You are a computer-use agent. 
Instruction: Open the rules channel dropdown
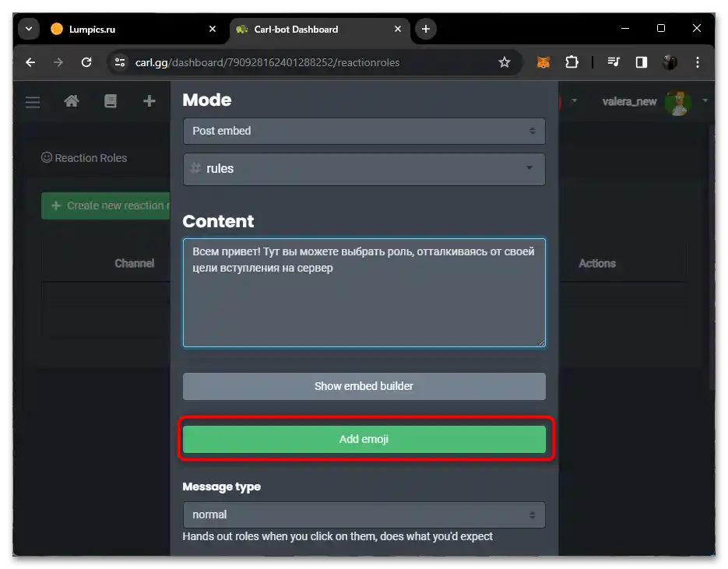[364, 169]
